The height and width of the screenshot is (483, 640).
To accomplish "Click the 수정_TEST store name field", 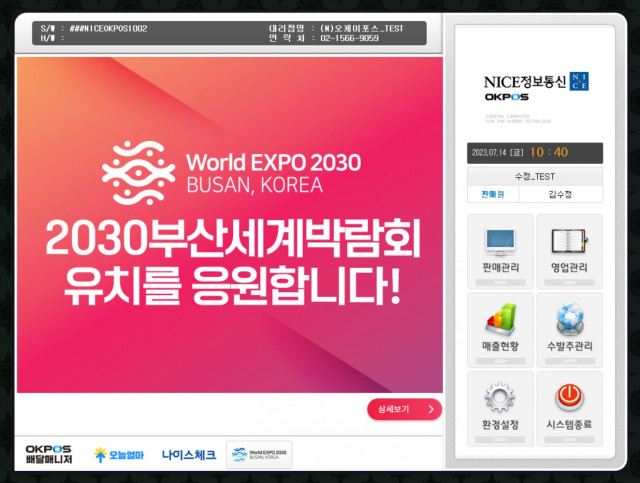I will [x=535, y=177].
